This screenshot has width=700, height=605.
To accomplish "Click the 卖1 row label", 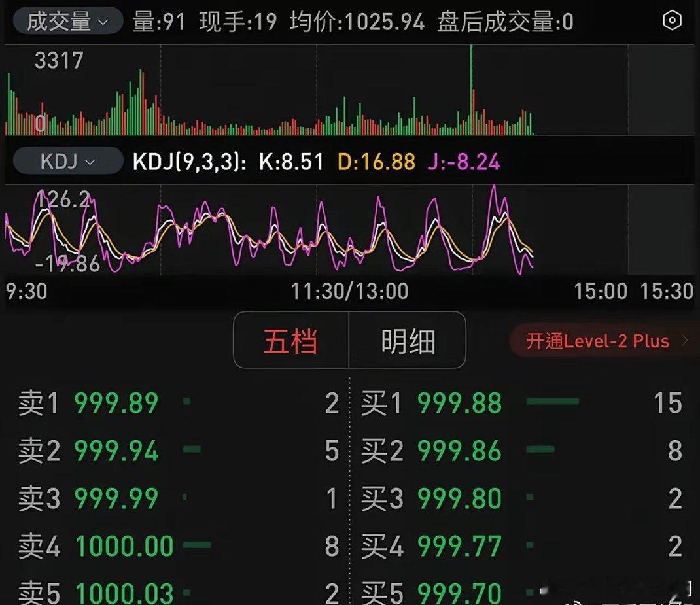I will pos(39,404).
